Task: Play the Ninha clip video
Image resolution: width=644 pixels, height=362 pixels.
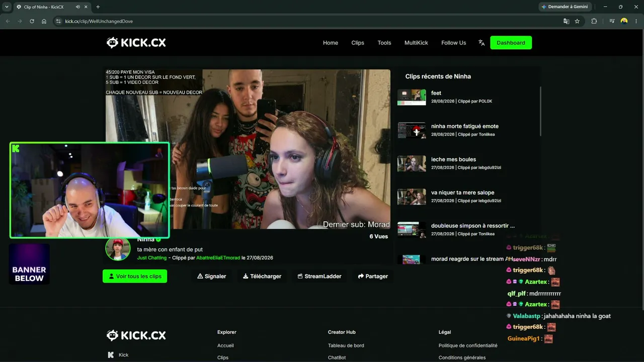Action: (248, 149)
